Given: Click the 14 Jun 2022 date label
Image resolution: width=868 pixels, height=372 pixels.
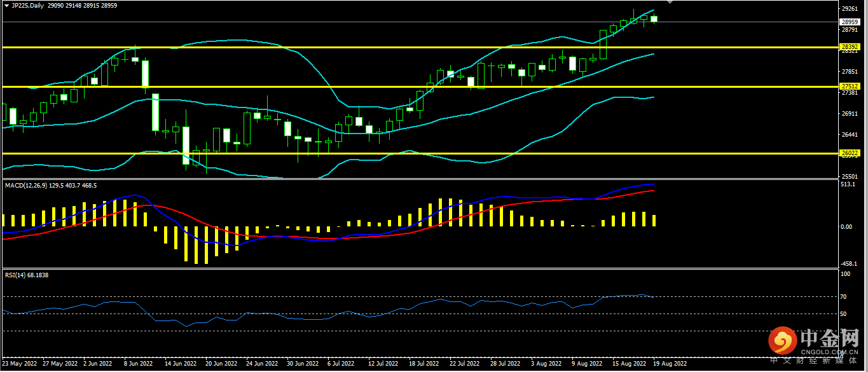Looking at the screenshot, I should [181, 364].
